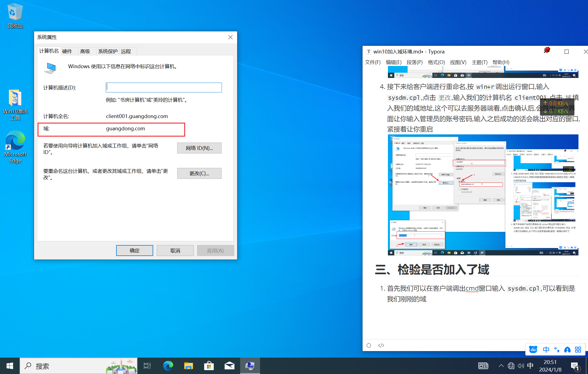Open Typora 编辑(E) menu
The height and width of the screenshot is (374, 588).
[x=394, y=62]
